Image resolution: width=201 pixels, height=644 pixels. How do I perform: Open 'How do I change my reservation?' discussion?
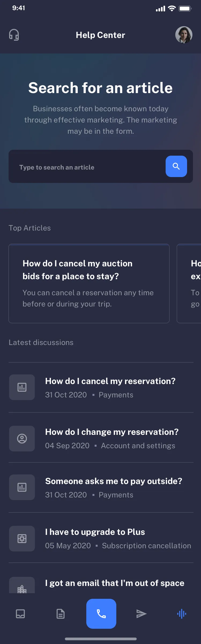pyautogui.click(x=111, y=432)
